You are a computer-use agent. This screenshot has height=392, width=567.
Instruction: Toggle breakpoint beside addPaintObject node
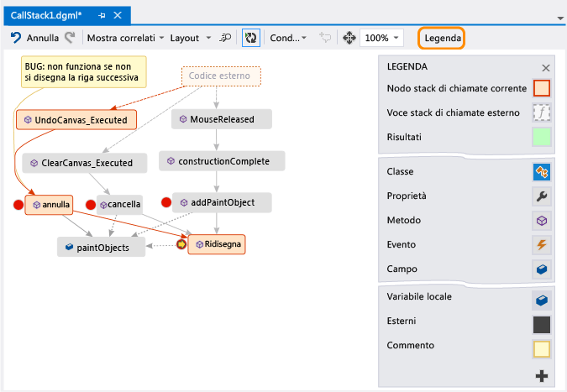[166, 201]
